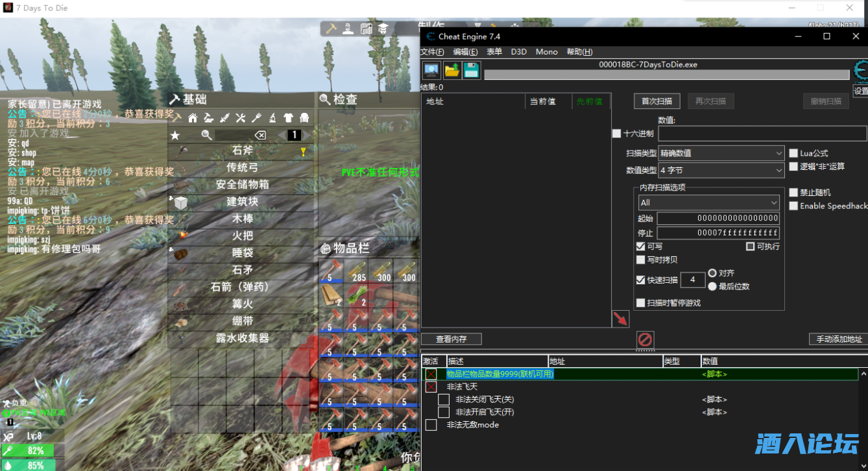Select the 传统弓 recipe row

click(241, 167)
